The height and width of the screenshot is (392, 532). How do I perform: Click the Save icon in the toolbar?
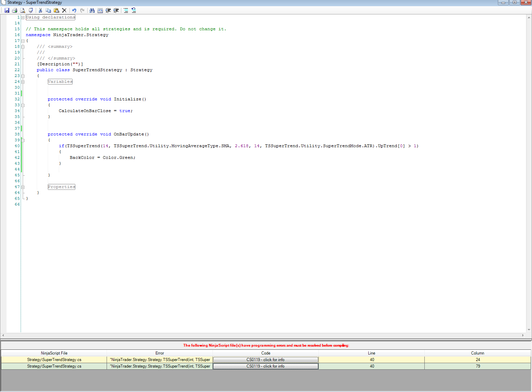click(7, 10)
